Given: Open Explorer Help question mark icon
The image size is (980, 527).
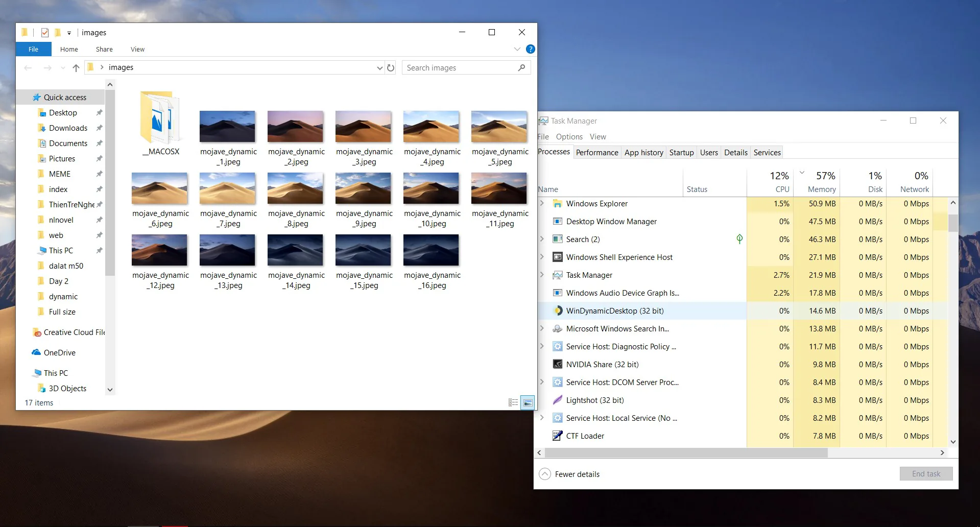Looking at the screenshot, I should [531, 49].
